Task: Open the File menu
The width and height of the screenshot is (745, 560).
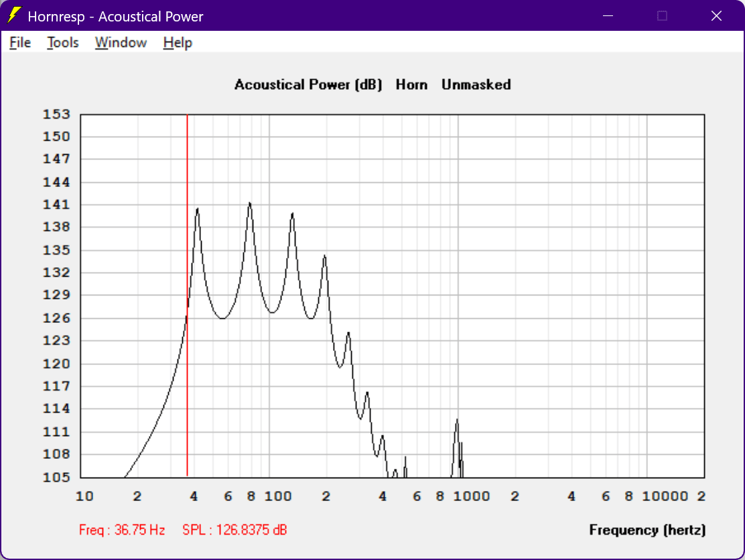Action: (20, 43)
